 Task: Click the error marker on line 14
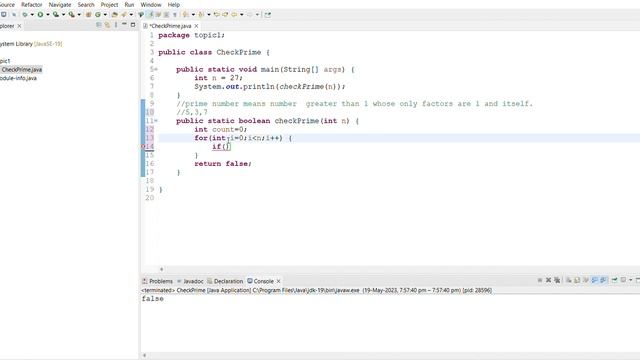pyautogui.click(x=143, y=147)
